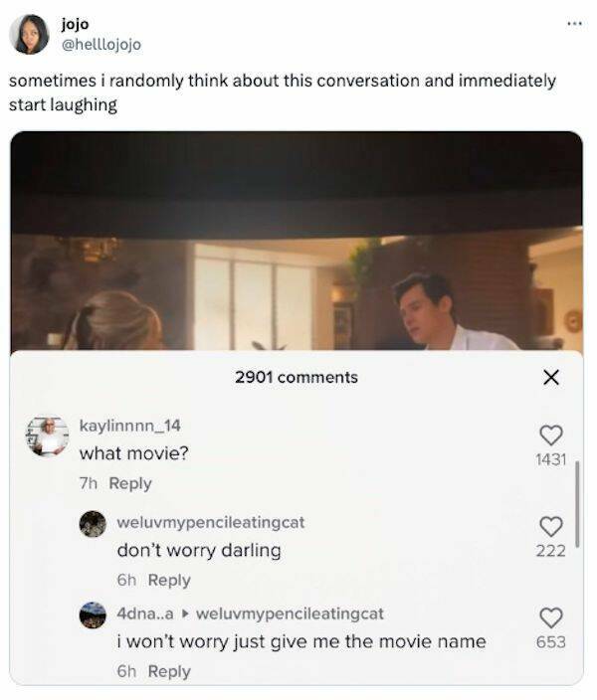This screenshot has width=597, height=700.
Task: Like 4dna..a's movie name reply
Action: tap(551, 618)
